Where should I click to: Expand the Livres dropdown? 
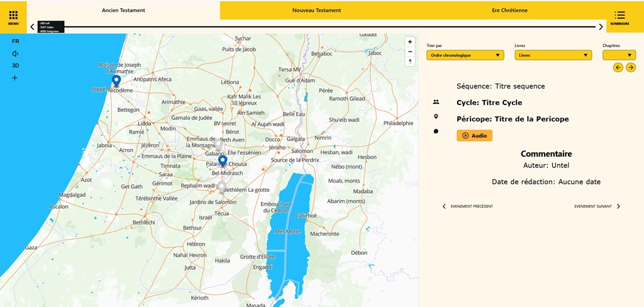[553, 55]
